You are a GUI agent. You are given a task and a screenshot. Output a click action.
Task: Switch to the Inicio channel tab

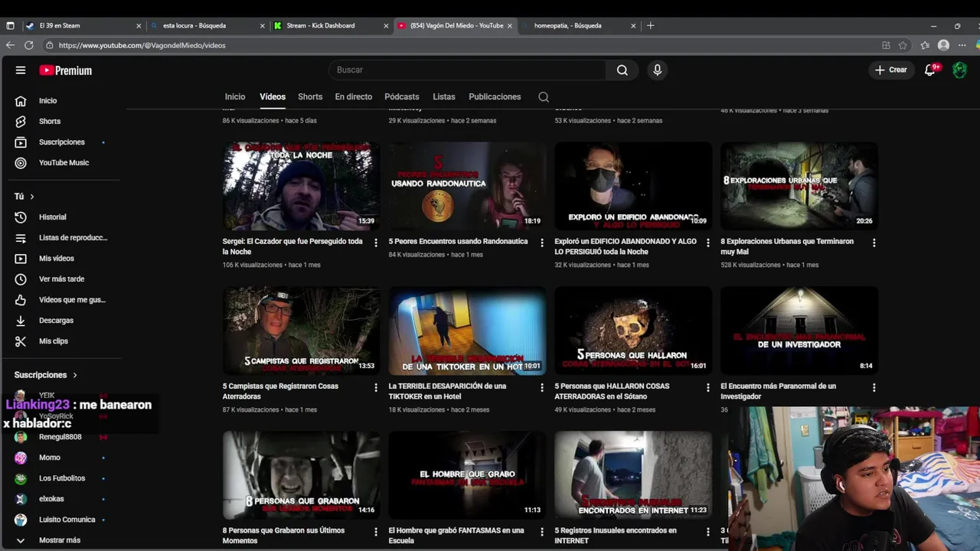click(235, 97)
